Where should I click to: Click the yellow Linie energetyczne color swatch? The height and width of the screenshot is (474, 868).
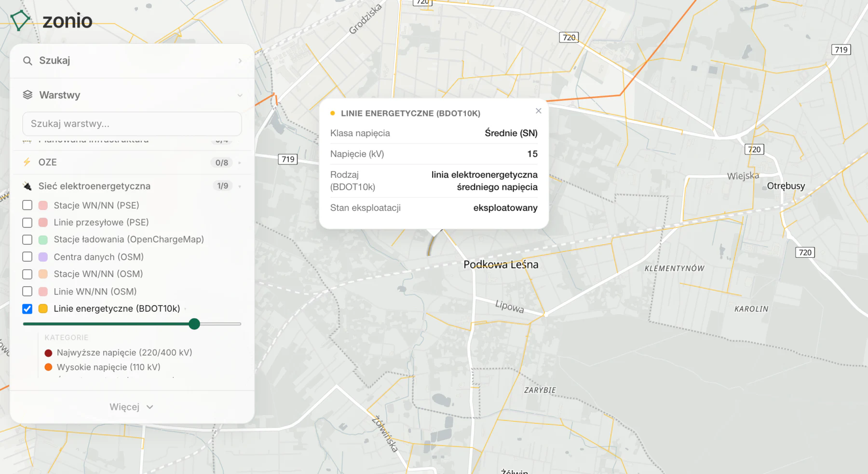[43, 309]
